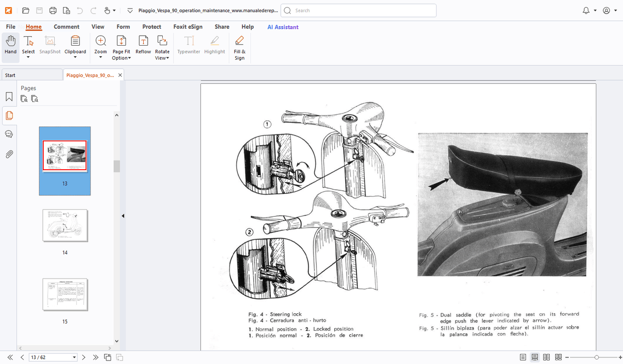Viewport: 623px width, 364px height.
Task: Enable facing page layout view
Action: tap(546, 357)
